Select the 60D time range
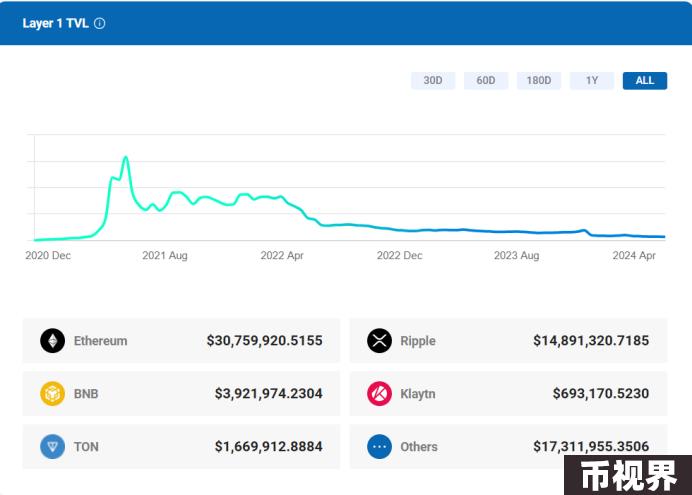Image resolution: width=692 pixels, height=495 pixels. click(x=486, y=80)
